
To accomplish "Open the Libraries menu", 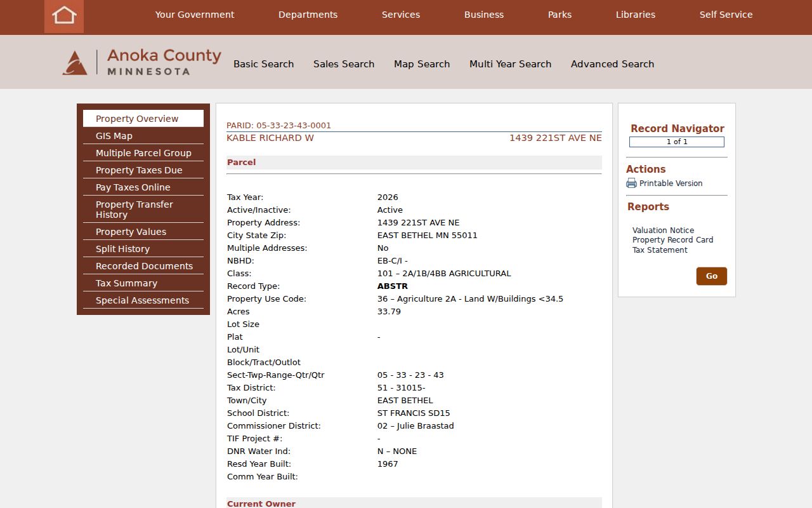I will coord(636,15).
